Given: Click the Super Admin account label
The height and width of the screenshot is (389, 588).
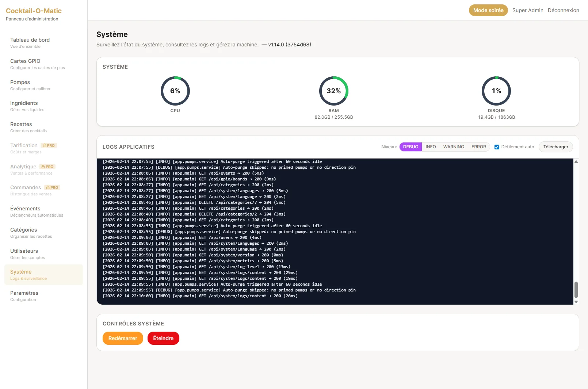Looking at the screenshot, I should pyautogui.click(x=528, y=10).
